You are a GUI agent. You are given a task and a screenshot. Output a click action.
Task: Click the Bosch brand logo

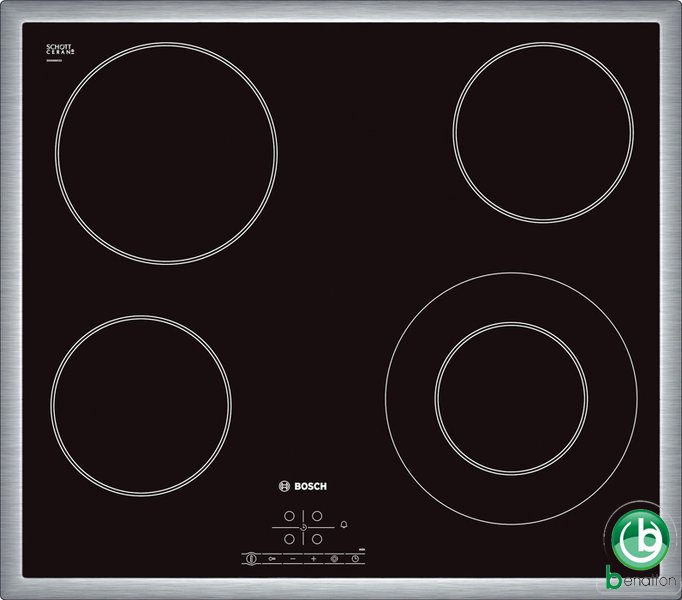coord(302,487)
